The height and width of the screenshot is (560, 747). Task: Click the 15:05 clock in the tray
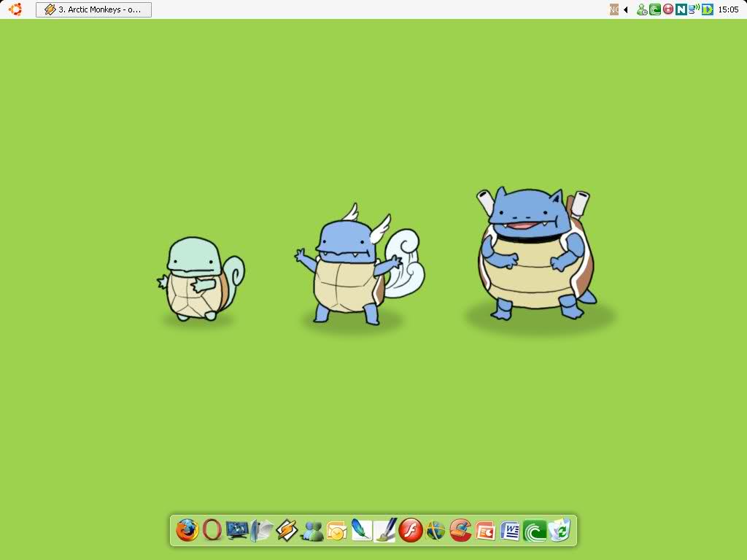click(x=729, y=9)
